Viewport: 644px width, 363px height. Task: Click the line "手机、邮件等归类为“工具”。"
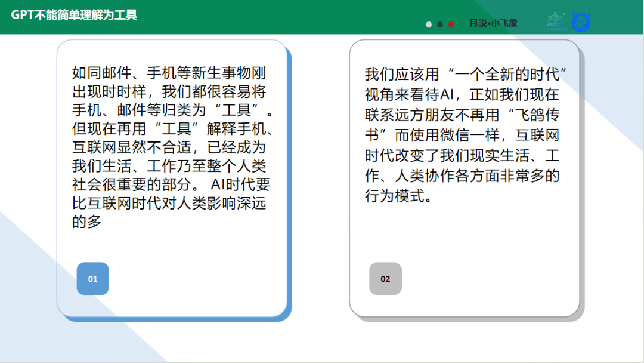point(173,110)
